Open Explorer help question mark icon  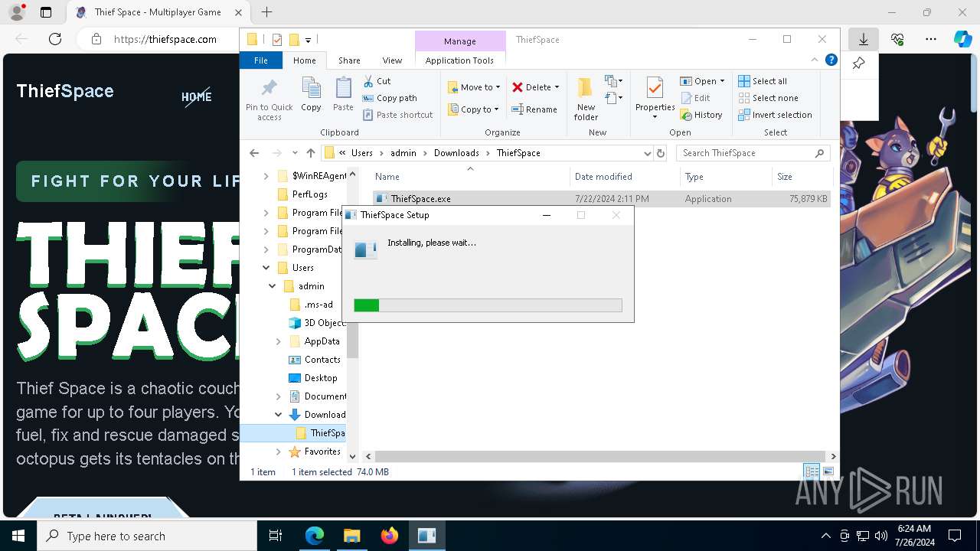click(x=831, y=60)
